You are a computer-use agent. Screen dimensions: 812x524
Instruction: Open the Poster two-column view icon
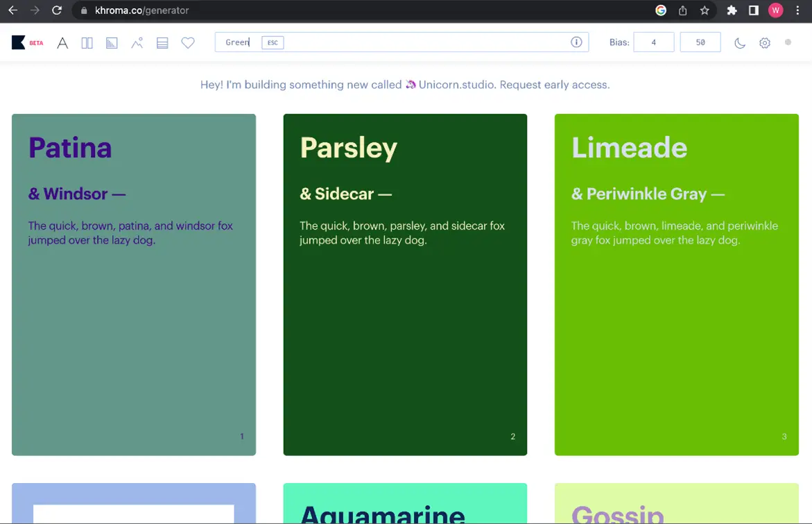[87, 42]
